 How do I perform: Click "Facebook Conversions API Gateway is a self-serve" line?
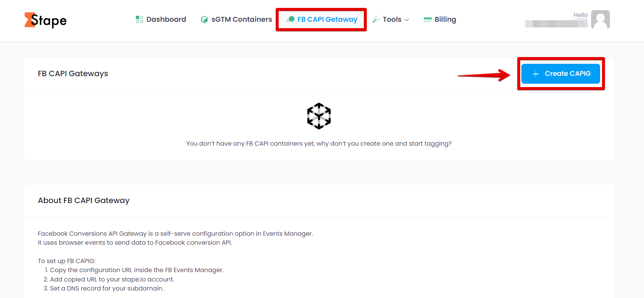coord(176,233)
